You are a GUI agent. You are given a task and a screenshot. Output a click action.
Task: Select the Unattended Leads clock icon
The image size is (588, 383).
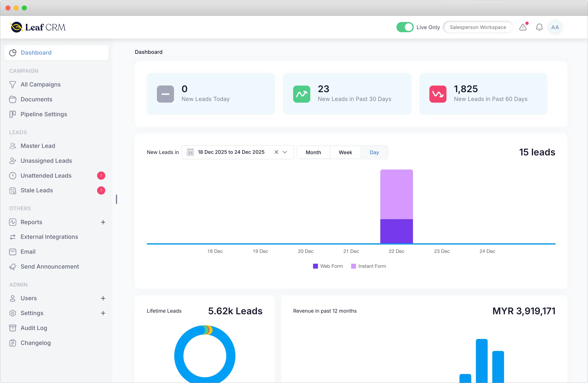pos(13,175)
